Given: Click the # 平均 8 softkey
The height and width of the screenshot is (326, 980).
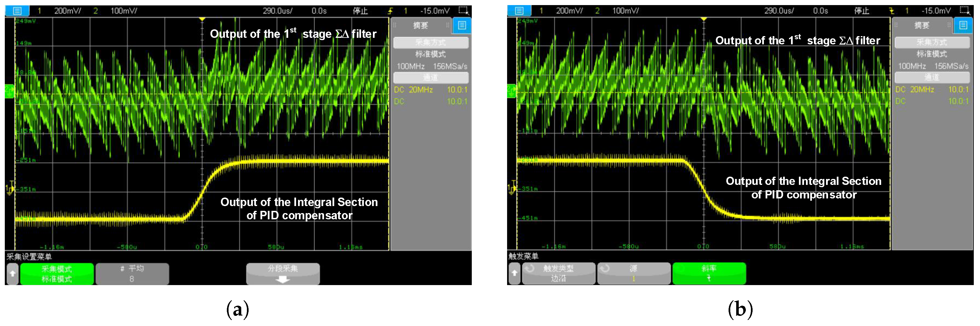Looking at the screenshot, I should coord(132,274).
